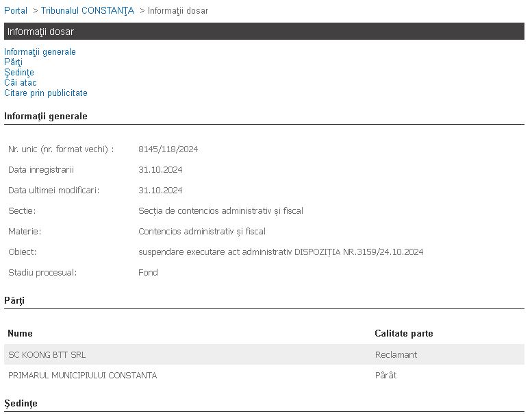Click the Materie label
Viewport: 532px width, 414px height.
(25, 231)
